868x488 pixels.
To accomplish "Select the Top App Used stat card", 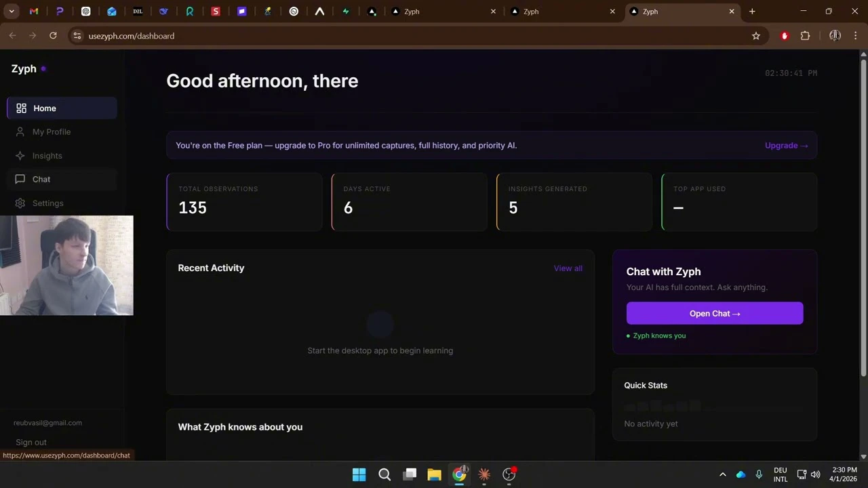I will click(x=739, y=202).
